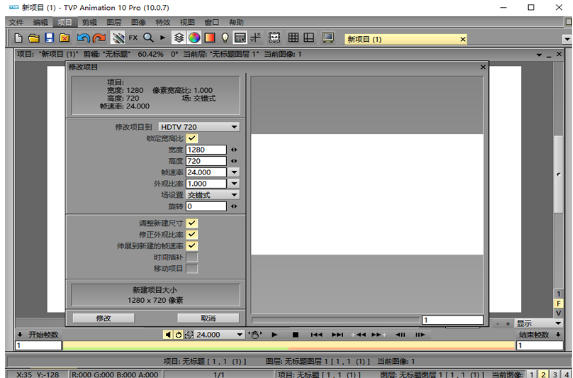Close project using the red X folder icon
Screen dimensions: 573x378
coord(65,38)
